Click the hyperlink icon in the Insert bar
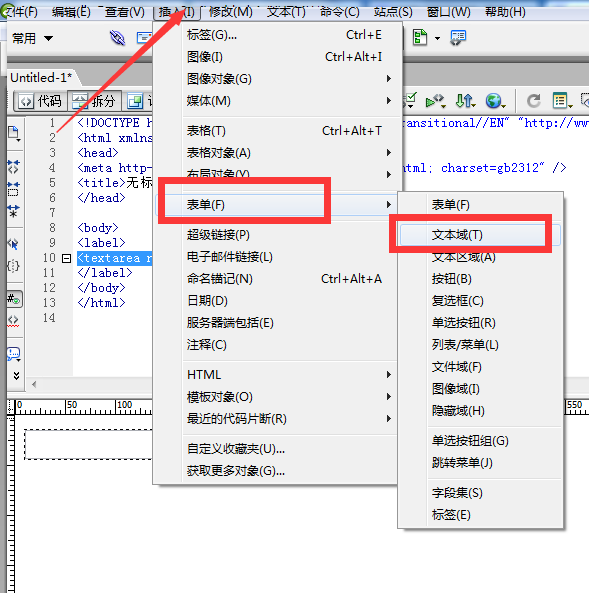The width and height of the screenshot is (589, 593). pyautogui.click(x=117, y=38)
